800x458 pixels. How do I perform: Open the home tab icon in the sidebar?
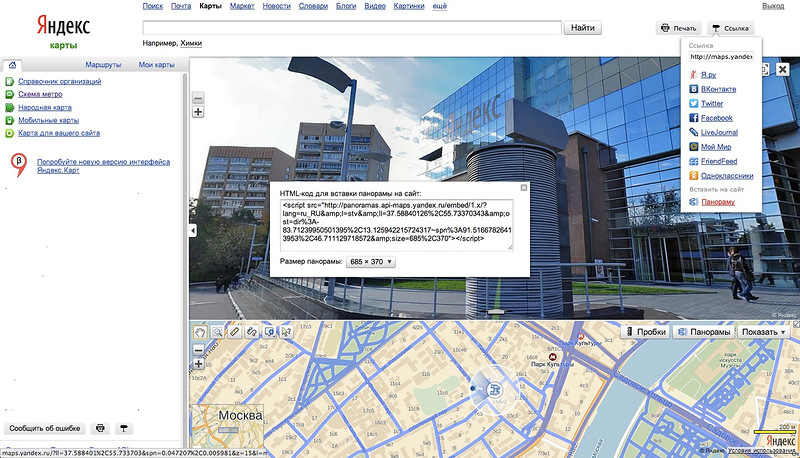12,65
